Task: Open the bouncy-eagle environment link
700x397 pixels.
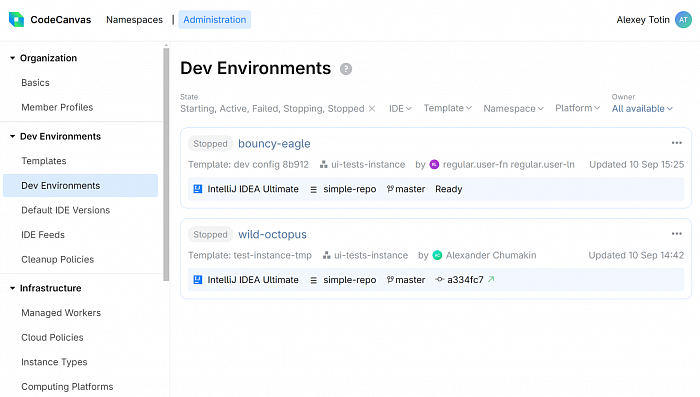Action: (274, 143)
